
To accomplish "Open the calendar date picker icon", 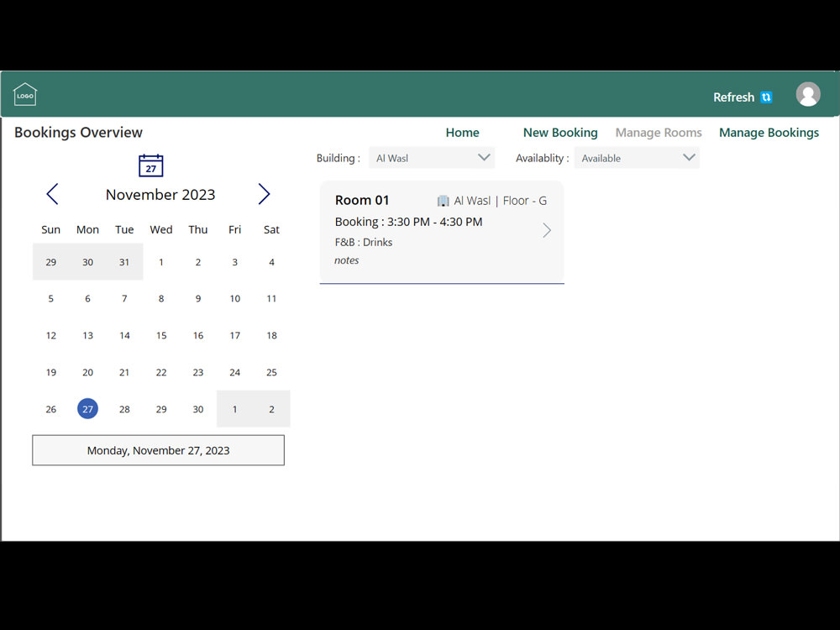I will (150, 165).
